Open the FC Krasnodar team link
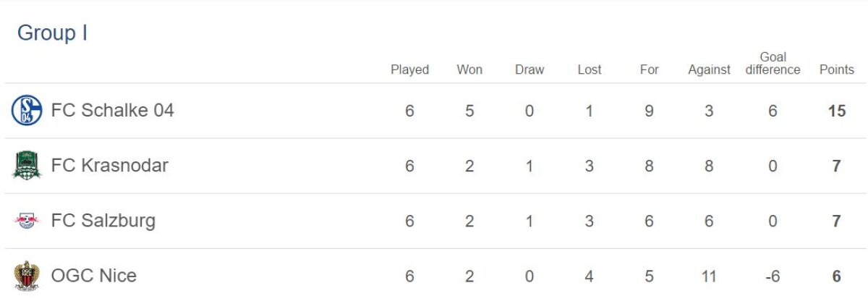This screenshot has height=304, width=868. pos(109,166)
